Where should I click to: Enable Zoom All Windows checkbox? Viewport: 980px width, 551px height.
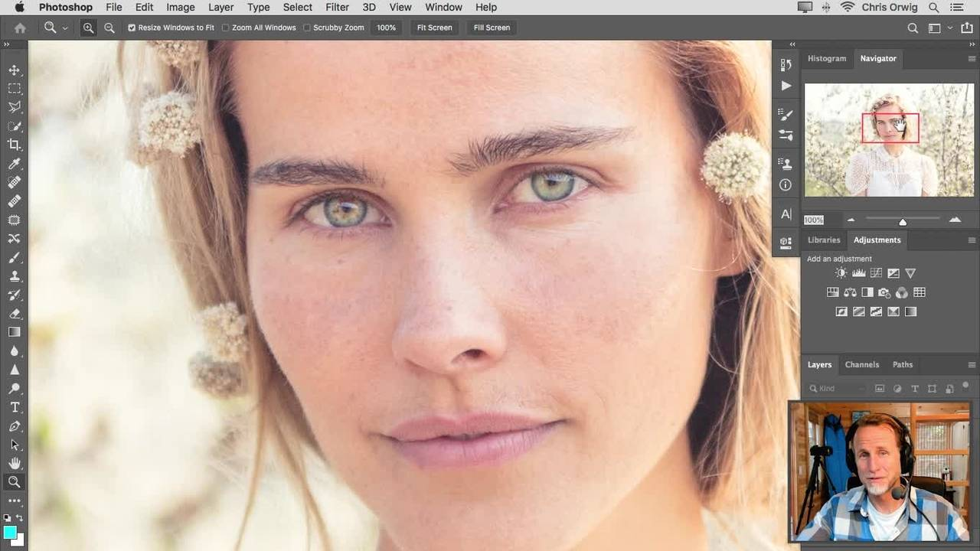click(x=225, y=28)
